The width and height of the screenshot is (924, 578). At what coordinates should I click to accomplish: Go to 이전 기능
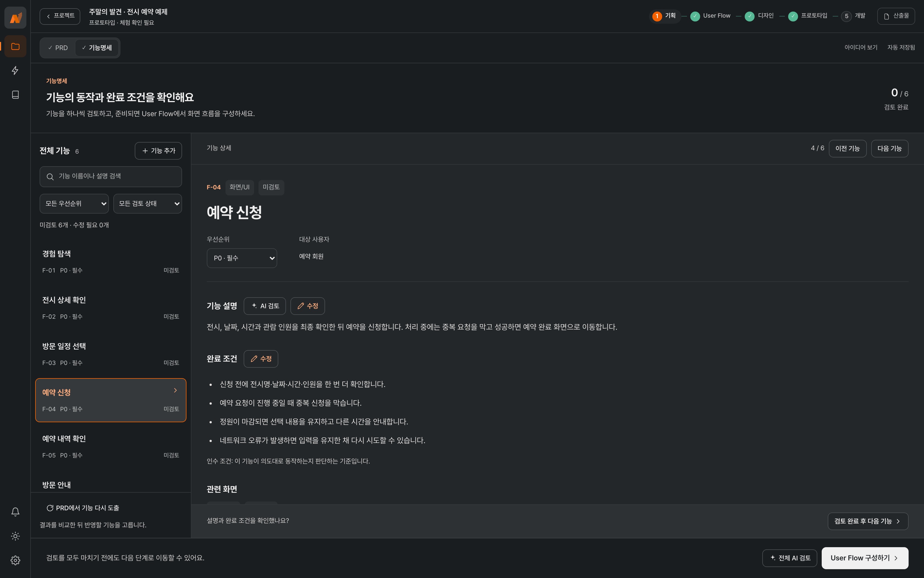click(847, 148)
